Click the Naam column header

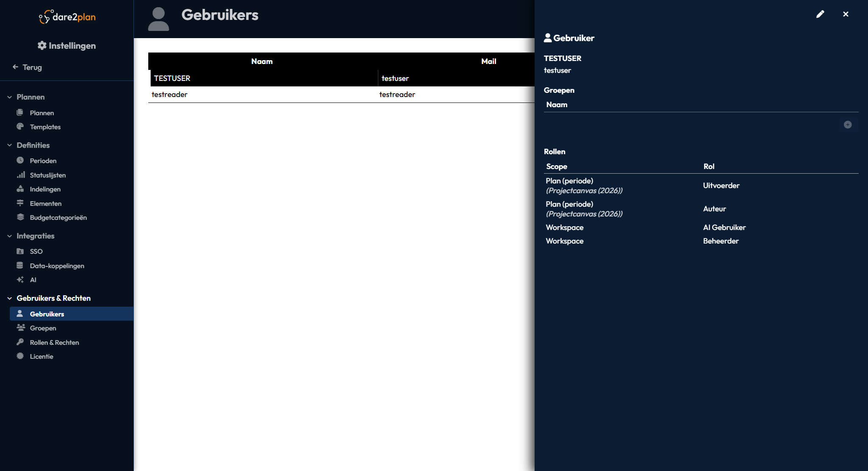(262, 61)
